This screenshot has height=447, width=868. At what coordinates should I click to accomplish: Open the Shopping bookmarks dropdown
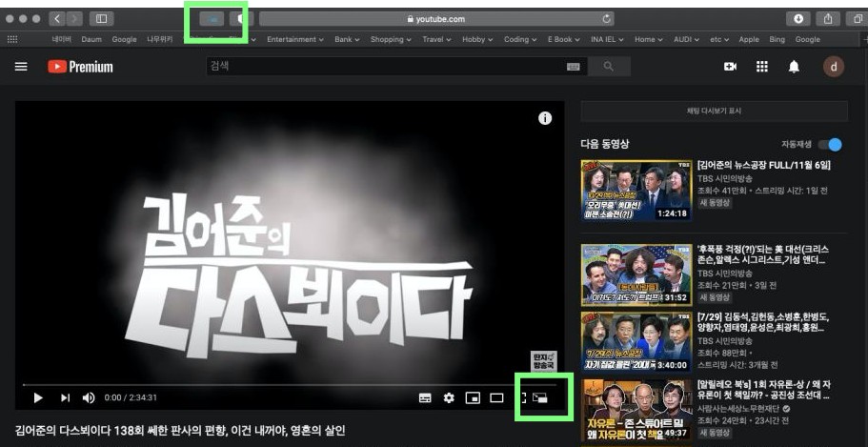click(x=391, y=39)
